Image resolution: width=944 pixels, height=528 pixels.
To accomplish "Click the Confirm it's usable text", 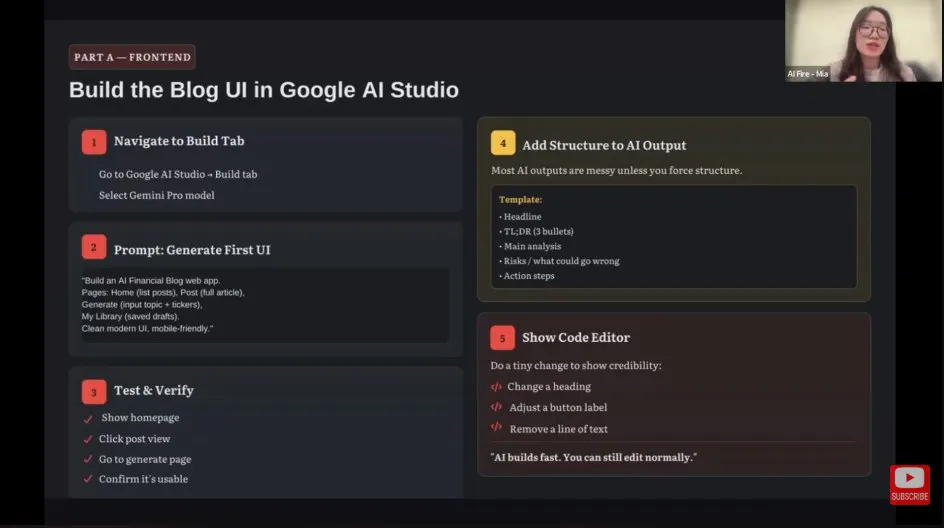I will coord(143,479).
